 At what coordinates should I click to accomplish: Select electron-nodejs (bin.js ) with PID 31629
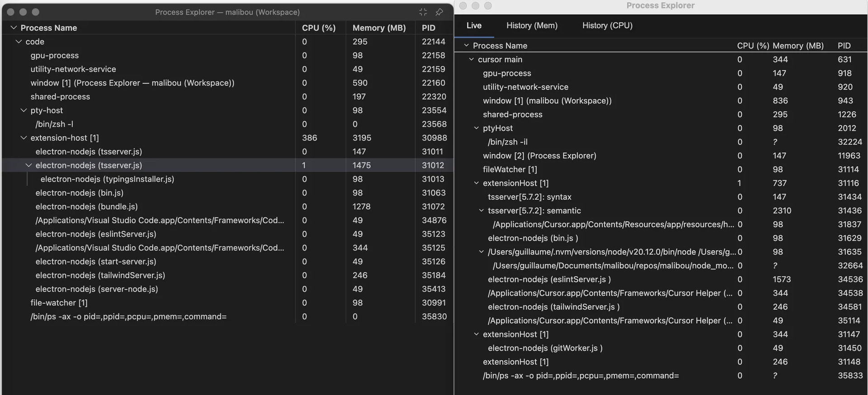pos(661,238)
